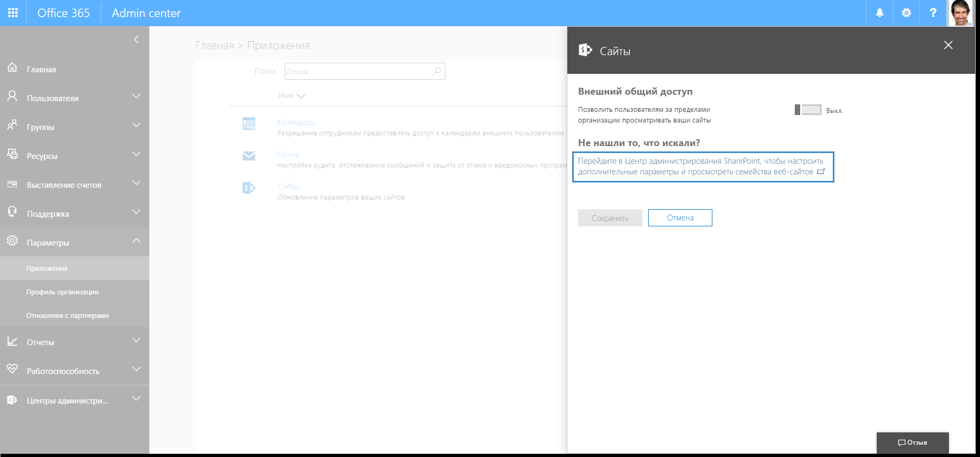Open the settings gear in header
The height and width of the screenshot is (457, 980).
pyautogui.click(x=906, y=13)
